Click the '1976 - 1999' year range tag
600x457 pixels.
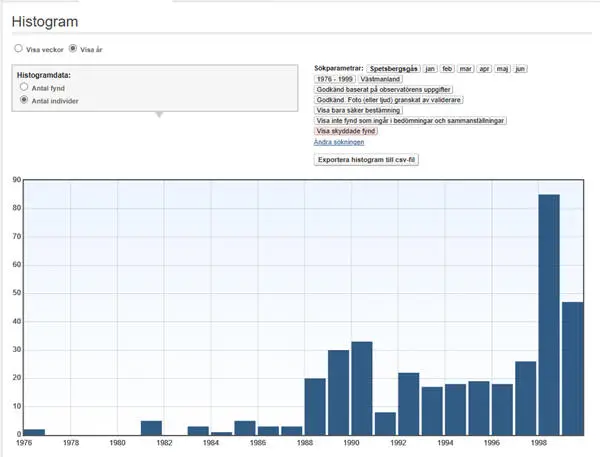point(335,78)
